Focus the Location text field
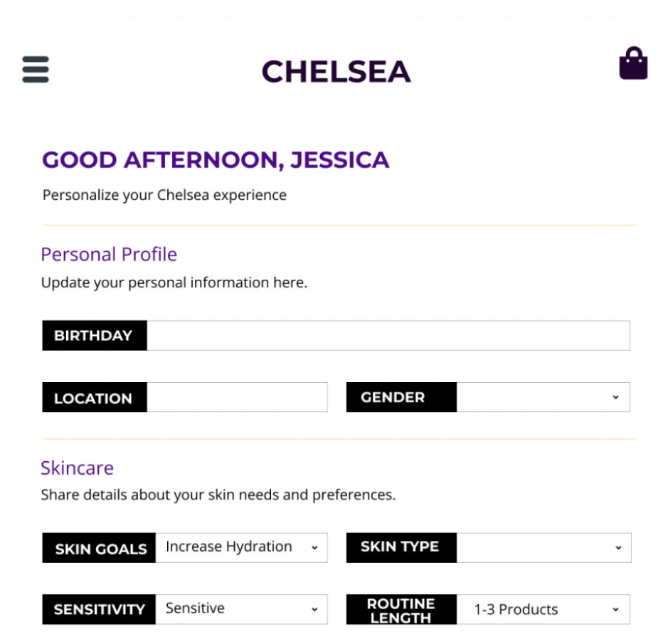Image resolution: width=668 pixels, height=644 pixels. click(x=237, y=397)
